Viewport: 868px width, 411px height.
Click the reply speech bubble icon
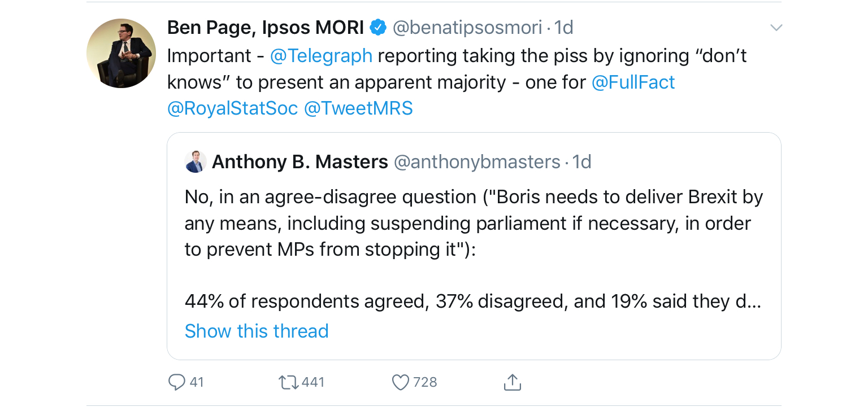[x=177, y=382]
